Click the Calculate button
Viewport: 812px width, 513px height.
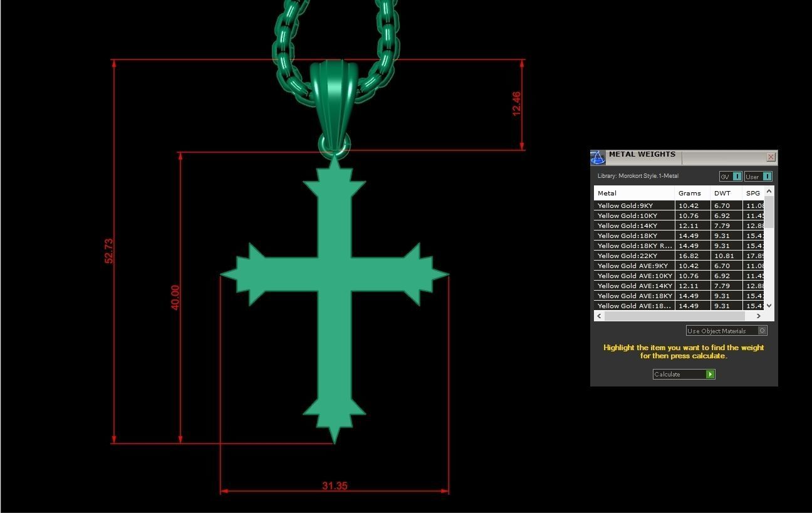[684, 374]
